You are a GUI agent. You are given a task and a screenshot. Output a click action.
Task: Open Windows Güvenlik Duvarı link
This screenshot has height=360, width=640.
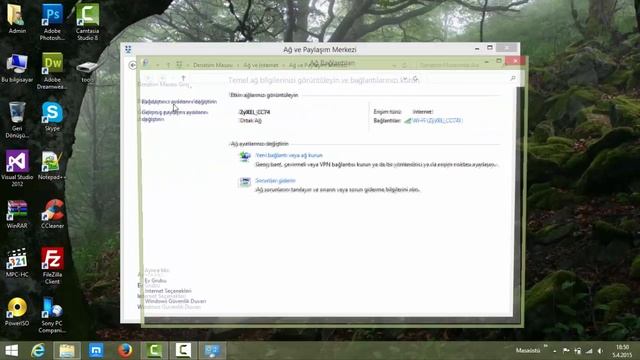(x=176, y=301)
